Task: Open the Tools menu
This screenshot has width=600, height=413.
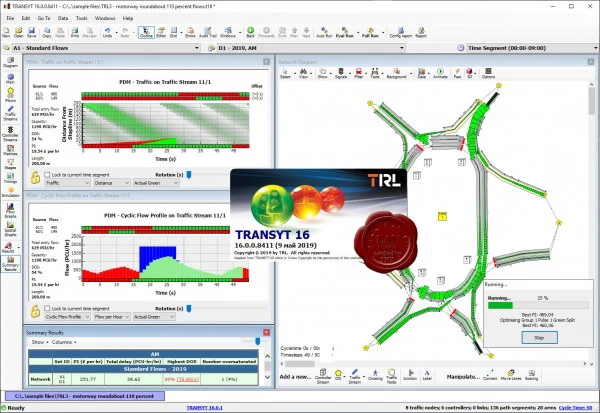Action: [x=82, y=18]
